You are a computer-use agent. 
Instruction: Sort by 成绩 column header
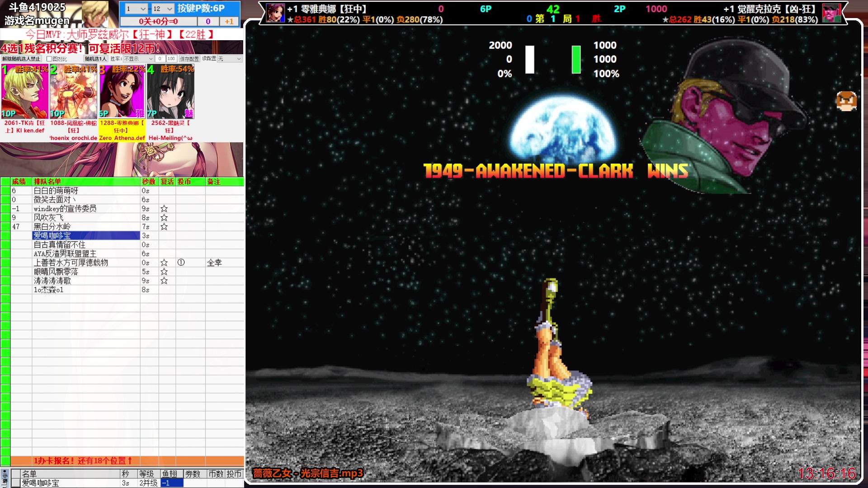21,182
